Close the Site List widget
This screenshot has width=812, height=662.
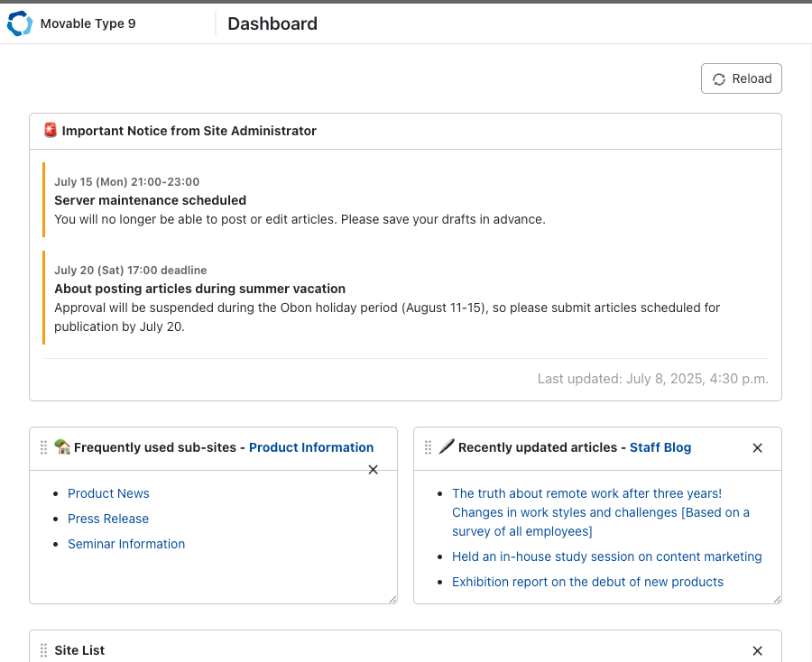pos(757,651)
